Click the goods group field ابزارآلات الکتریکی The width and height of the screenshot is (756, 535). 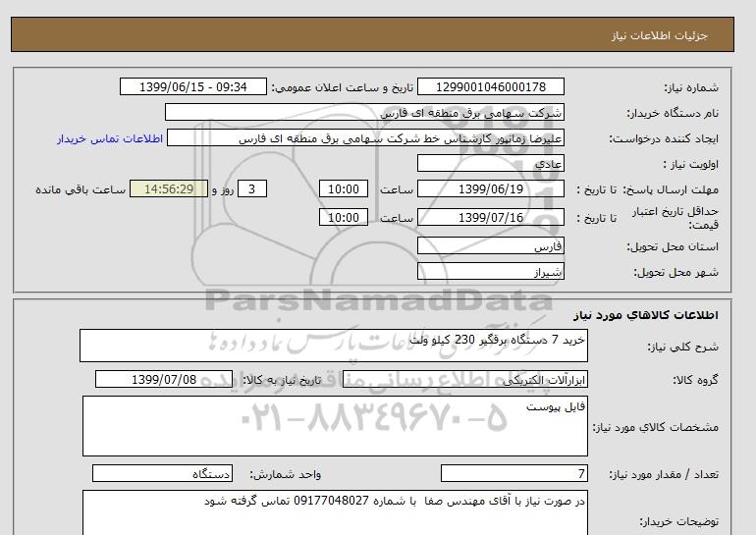[464, 379]
